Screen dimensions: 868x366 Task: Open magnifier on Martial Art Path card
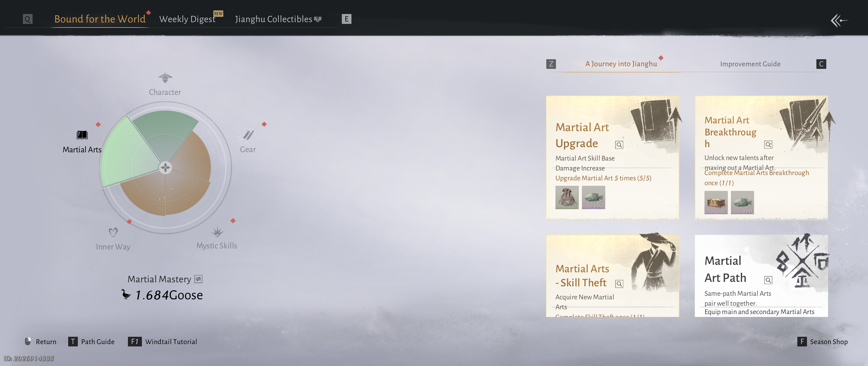[x=768, y=280]
